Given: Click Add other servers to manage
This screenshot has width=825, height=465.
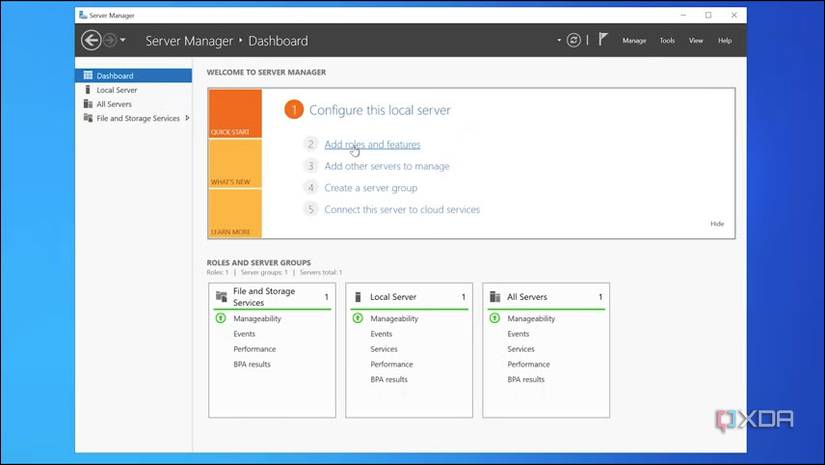Looking at the screenshot, I should [x=387, y=166].
